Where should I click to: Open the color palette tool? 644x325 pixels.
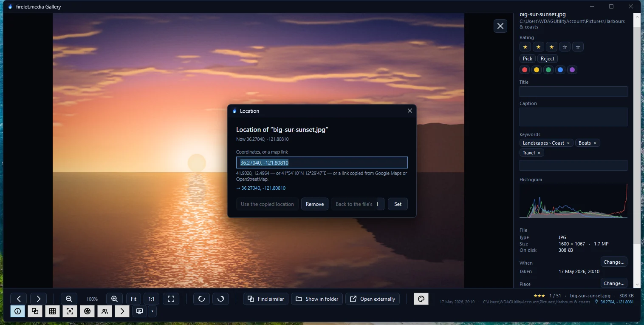pos(421,299)
